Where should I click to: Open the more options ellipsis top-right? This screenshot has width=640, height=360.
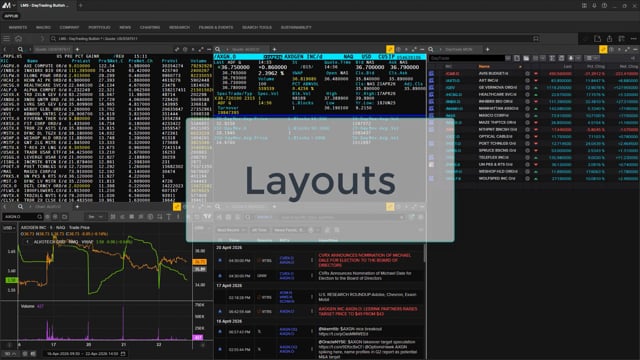633,38
